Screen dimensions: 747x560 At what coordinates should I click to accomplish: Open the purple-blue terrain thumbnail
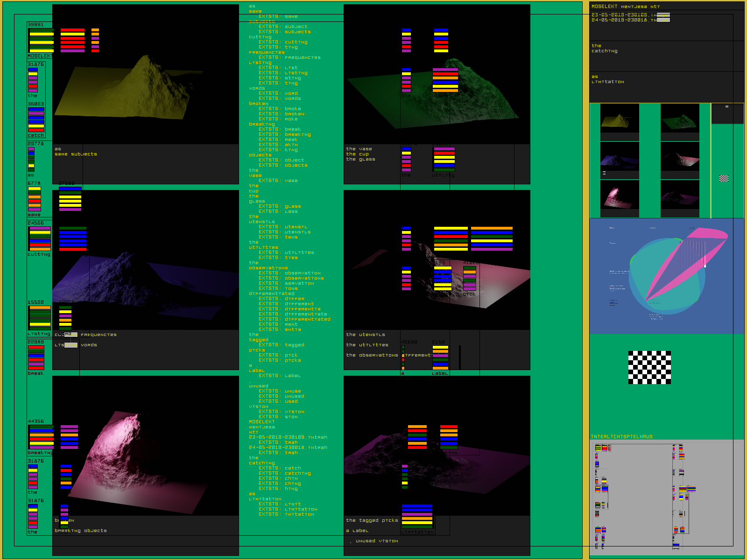(619, 157)
